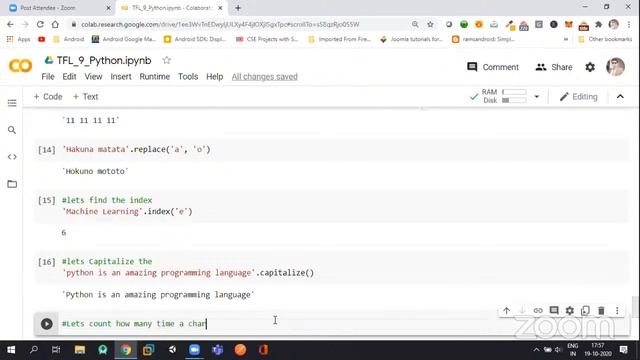Viewport: 640px width, 360px height.
Task: Expand the RAM Disk runtime dropdown arrow
Action: click(x=536, y=97)
